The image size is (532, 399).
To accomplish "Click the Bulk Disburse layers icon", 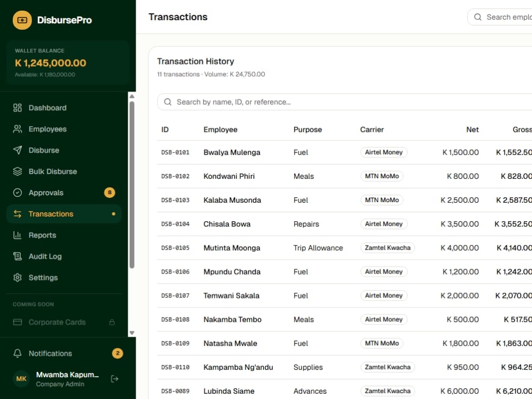I will (x=18, y=171).
